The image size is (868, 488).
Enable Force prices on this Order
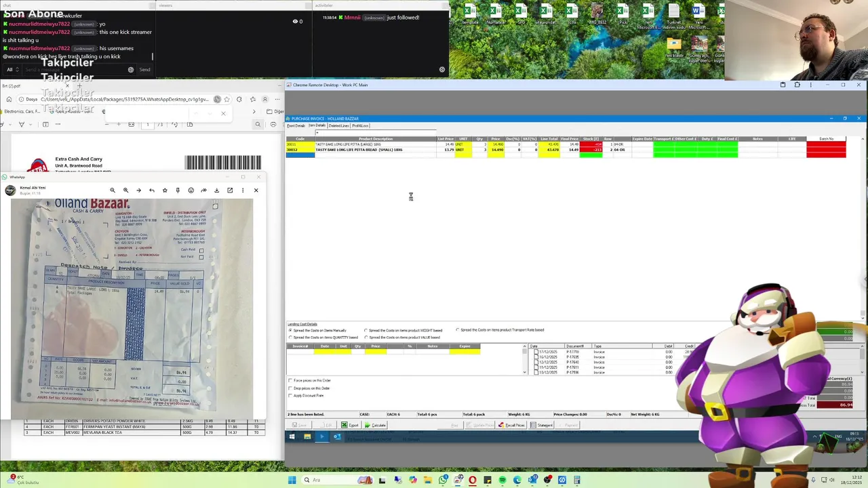(291, 380)
